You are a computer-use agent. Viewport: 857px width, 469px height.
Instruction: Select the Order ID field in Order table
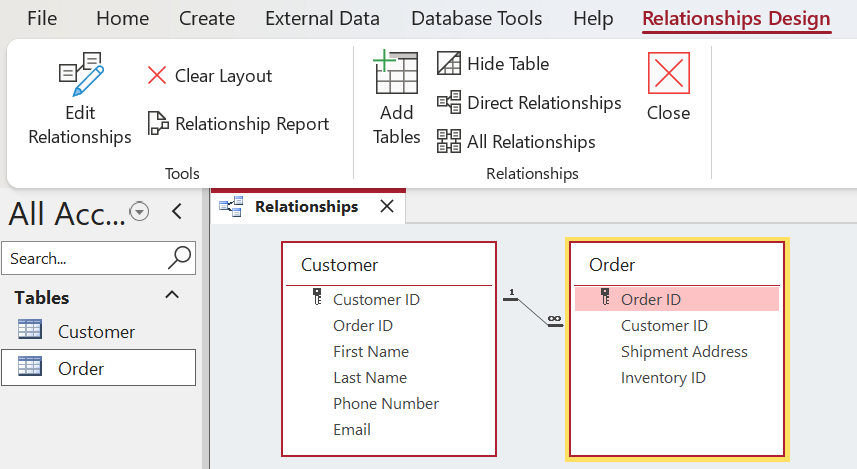click(677, 300)
